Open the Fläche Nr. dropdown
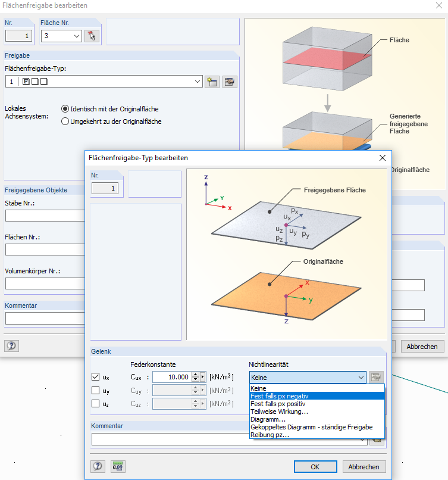Image resolution: width=448 pixels, height=480 pixels. (x=76, y=36)
